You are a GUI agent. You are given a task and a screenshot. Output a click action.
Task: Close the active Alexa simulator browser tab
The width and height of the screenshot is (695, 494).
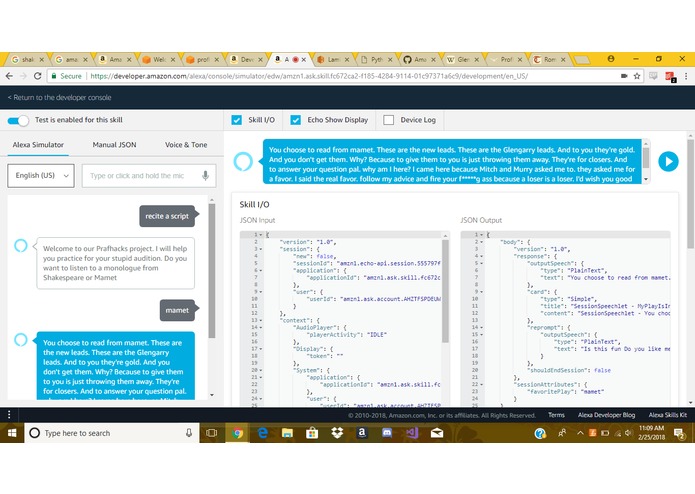point(304,59)
